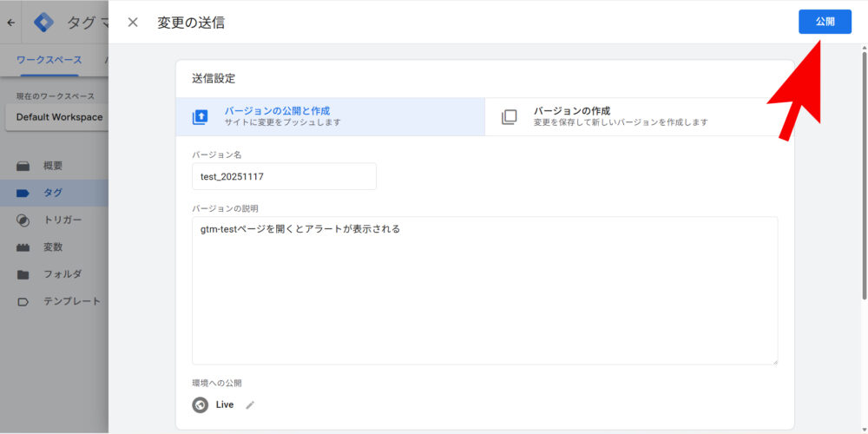Click the Google Tag Manager logo
This screenshot has height=434, width=868.
[43, 23]
